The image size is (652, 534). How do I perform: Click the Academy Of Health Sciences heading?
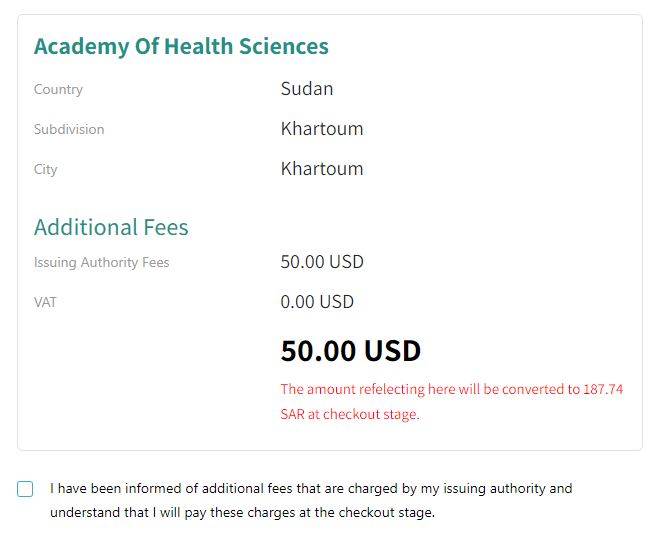coord(181,46)
